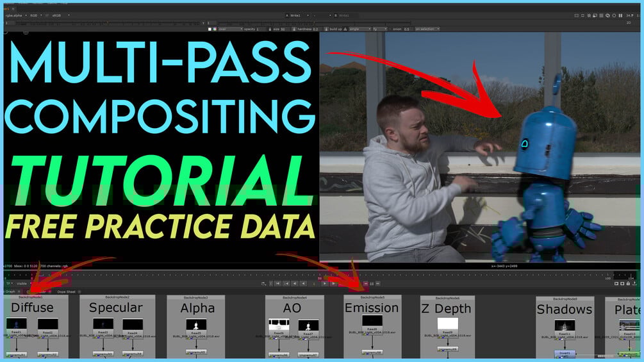Select the Read11 Shadows node
Image resolution: width=644 pixels, height=362 pixels.
[565, 329]
